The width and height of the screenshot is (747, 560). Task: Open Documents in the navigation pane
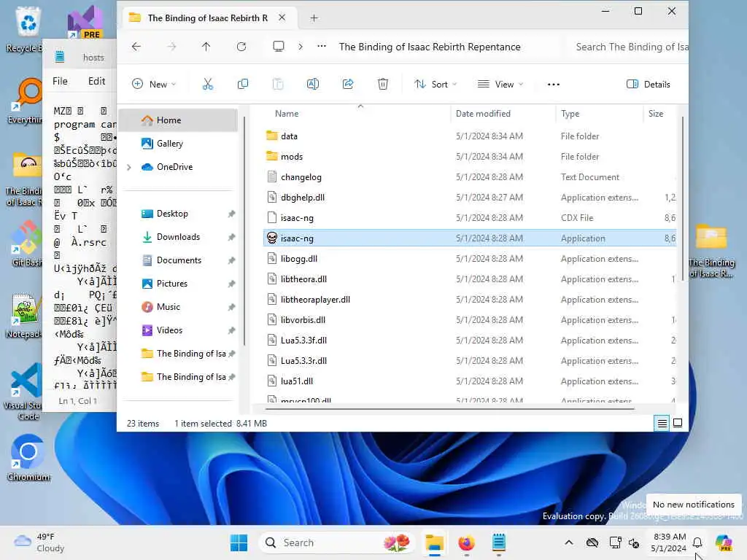tap(179, 260)
